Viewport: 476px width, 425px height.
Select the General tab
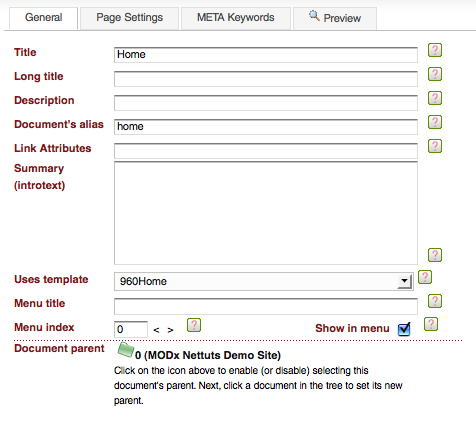44,18
